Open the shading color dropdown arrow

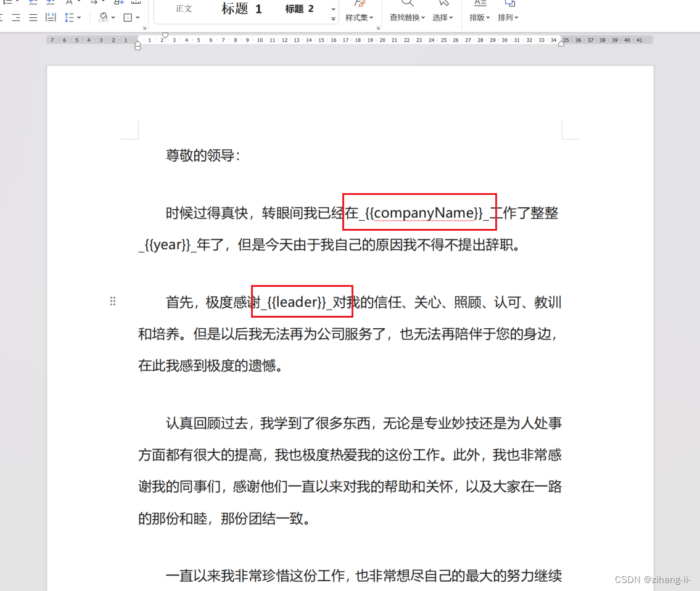113,17
